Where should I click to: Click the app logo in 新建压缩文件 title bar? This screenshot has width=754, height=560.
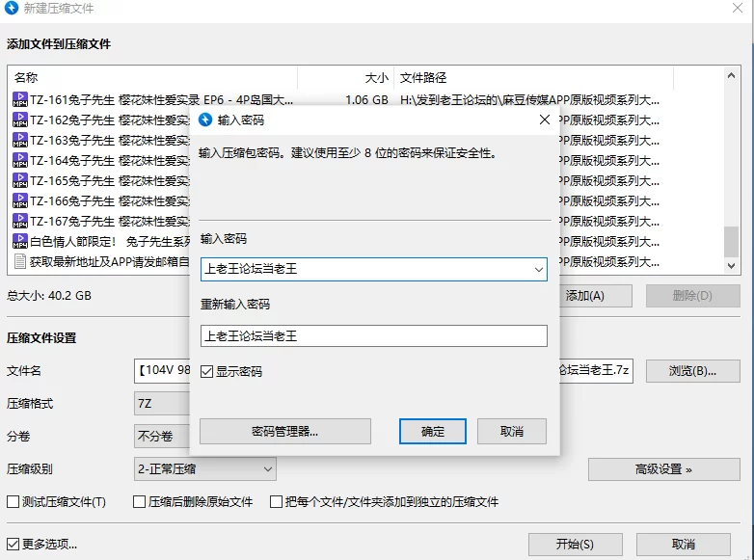click(11, 8)
